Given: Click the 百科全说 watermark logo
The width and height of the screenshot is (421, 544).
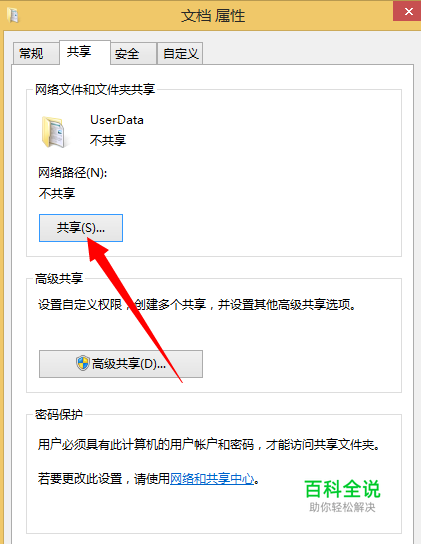Looking at the screenshot, I should point(342,495).
